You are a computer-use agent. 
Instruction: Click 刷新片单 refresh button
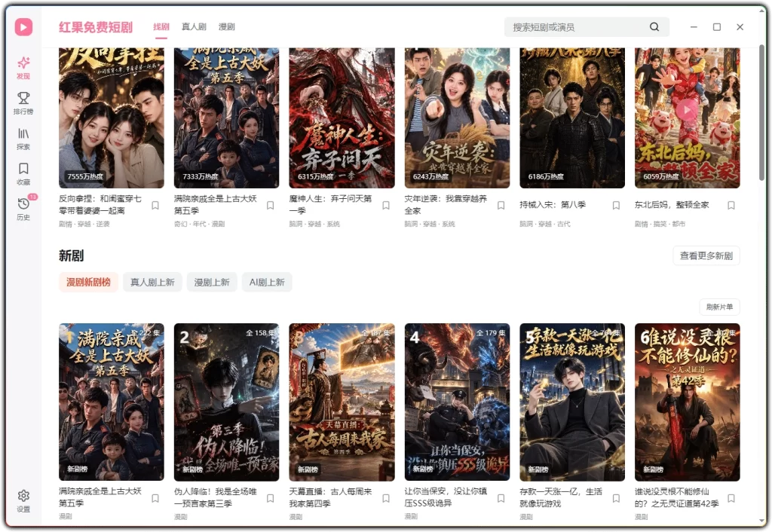tap(719, 307)
